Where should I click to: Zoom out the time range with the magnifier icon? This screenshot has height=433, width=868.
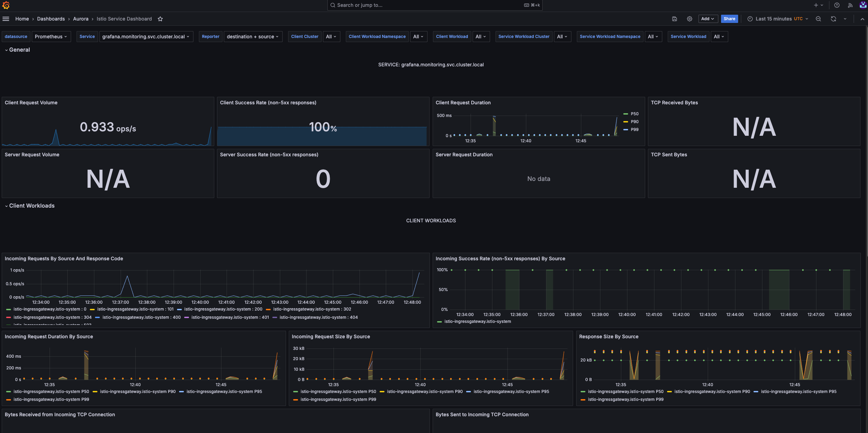point(818,19)
